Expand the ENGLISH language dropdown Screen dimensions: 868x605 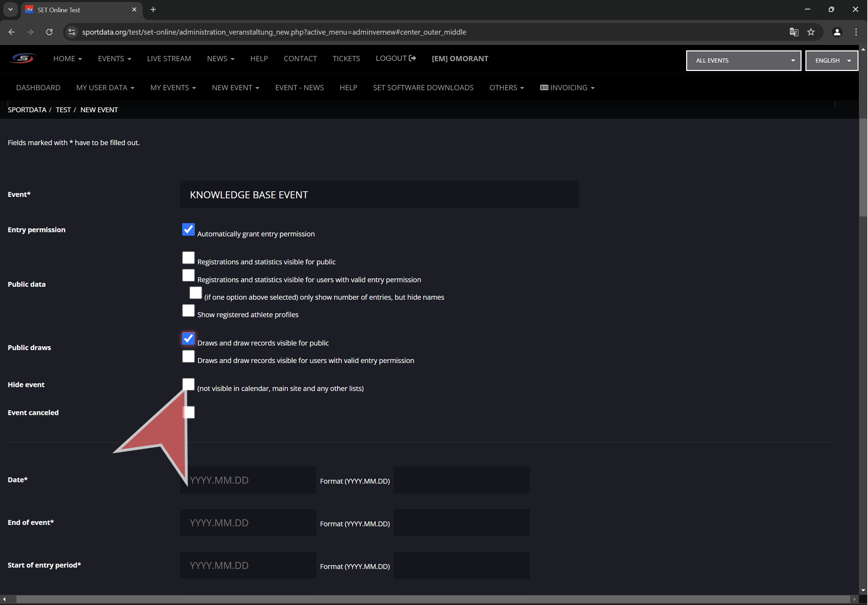point(831,60)
